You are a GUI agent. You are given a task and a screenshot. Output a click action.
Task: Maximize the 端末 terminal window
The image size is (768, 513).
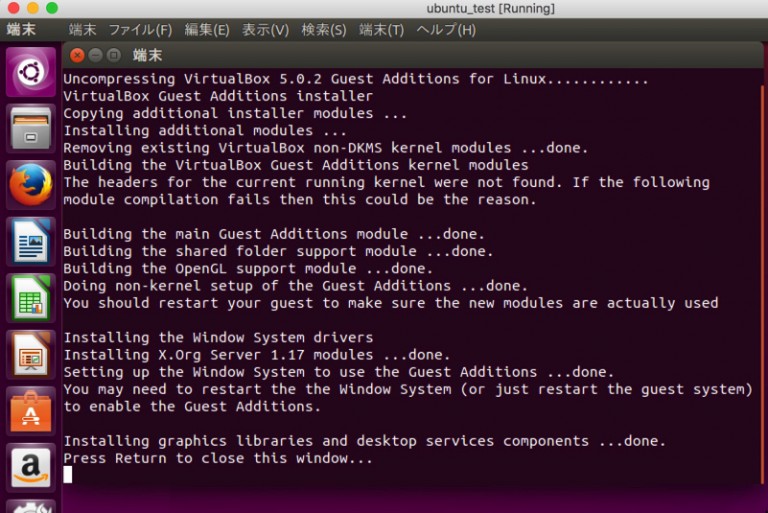(x=113, y=55)
